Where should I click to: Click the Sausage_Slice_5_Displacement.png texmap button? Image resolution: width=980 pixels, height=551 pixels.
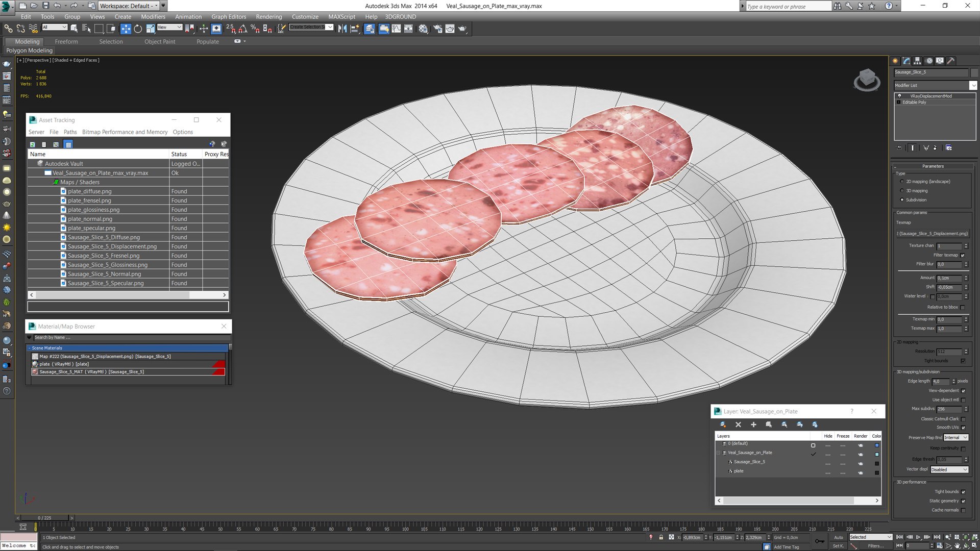point(932,234)
